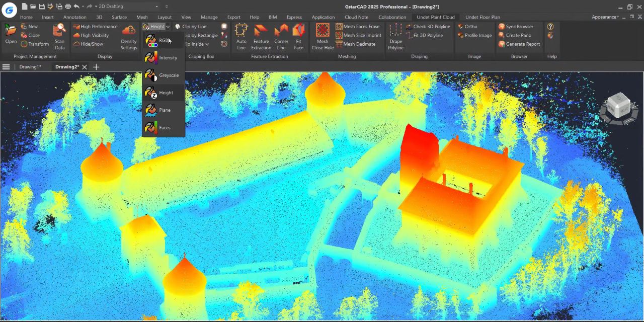Generate a report from the Browser panel

coord(519,44)
